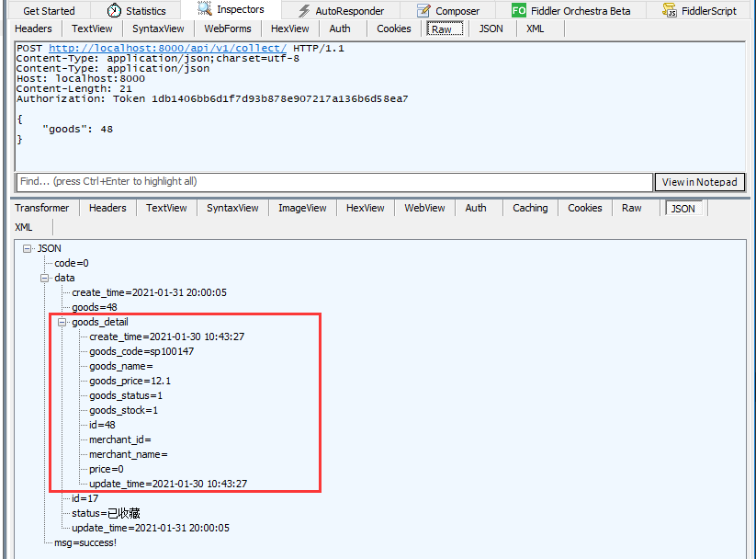Select update_time=2021-01-31 20:00:05 row
The height and width of the screenshot is (559, 756).
(151, 528)
